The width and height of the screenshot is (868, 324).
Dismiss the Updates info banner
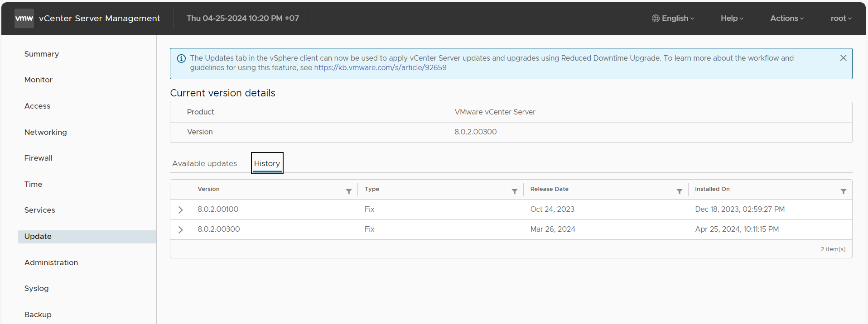pos(843,58)
